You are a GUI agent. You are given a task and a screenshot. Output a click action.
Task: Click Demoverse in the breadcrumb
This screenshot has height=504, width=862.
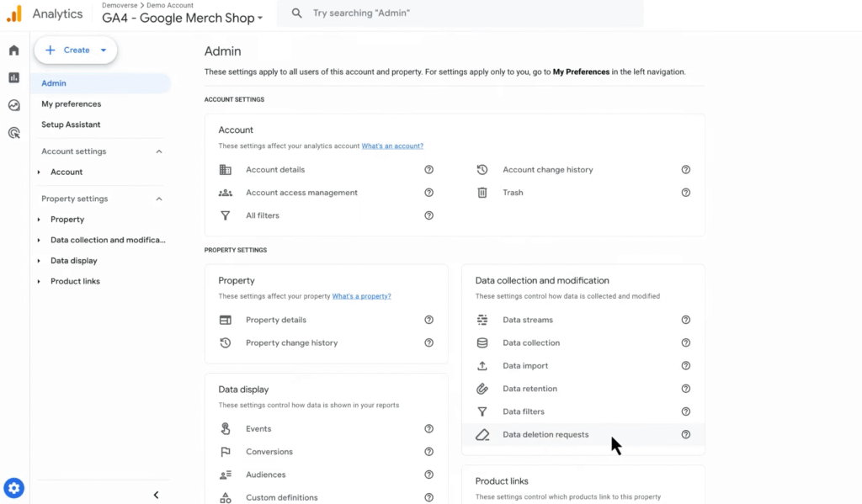click(x=120, y=5)
